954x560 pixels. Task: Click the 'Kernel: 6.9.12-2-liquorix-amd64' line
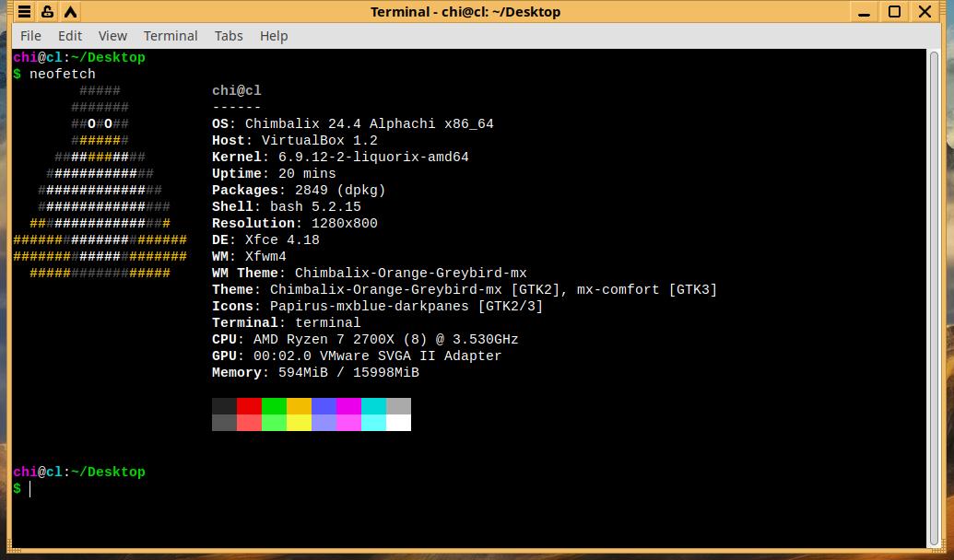[x=340, y=157]
